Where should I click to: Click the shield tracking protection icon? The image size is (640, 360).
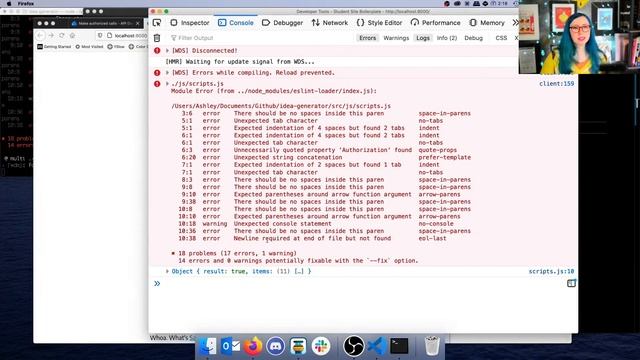(100, 36)
